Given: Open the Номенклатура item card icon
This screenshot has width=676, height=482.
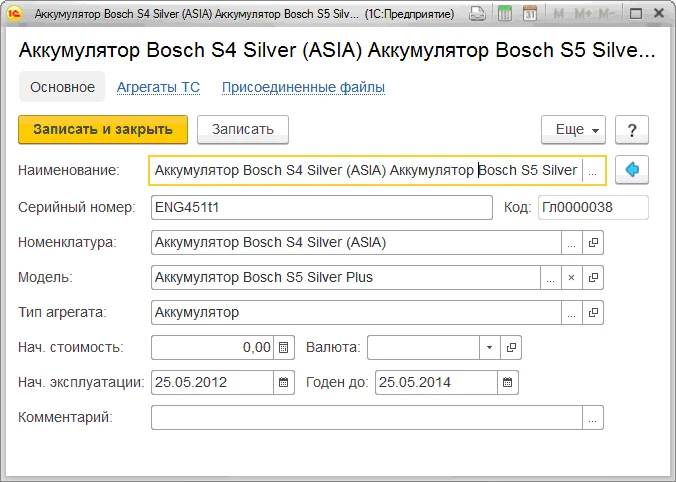Looking at the screenshot, I should point(593,242).
